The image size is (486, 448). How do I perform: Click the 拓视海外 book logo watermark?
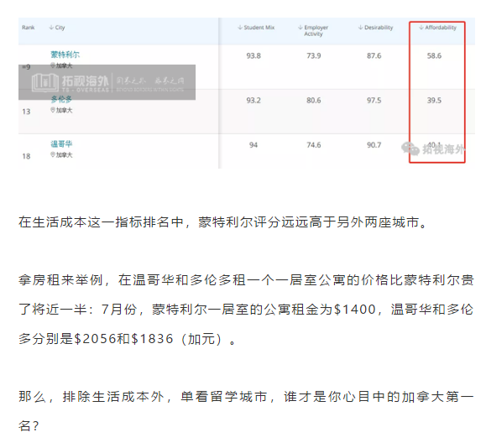coord(45,83)
